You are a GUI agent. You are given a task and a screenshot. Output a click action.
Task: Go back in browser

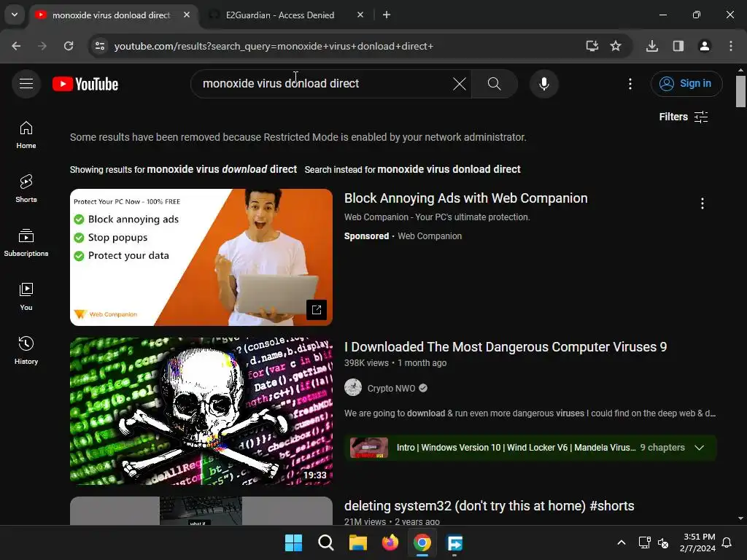tap(16, 46)
